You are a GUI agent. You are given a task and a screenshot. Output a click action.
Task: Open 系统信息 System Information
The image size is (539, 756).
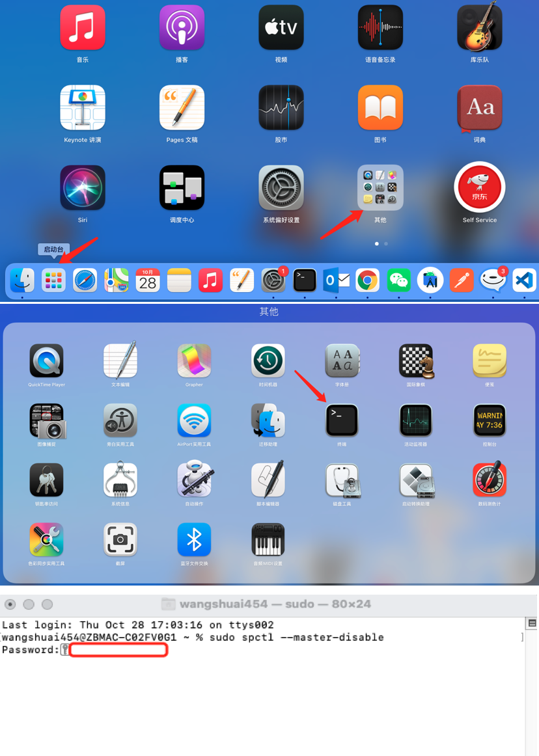[x=120, y=480]
